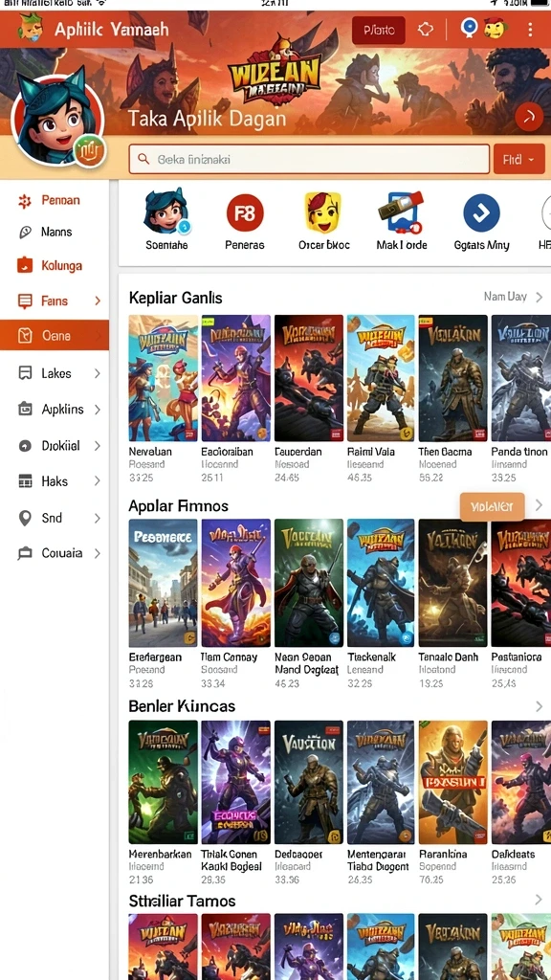Open the vertical three-dot menu in header
This screenshot has width=551, height=980.
[530, 30]
